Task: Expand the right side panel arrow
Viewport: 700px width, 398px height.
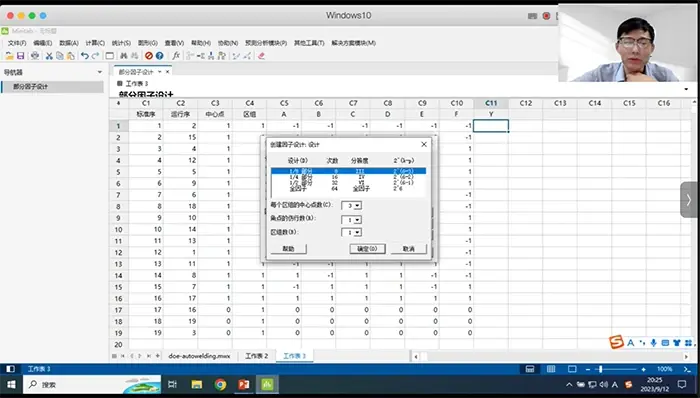Action: pos(688,199)
